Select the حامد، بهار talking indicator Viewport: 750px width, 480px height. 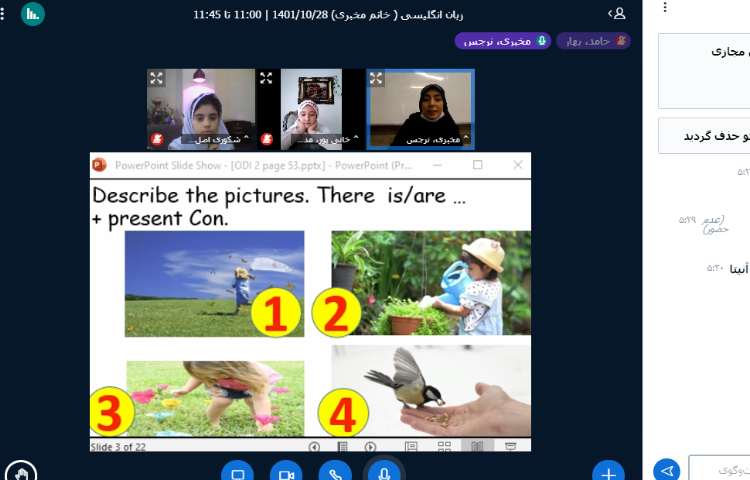coord(594,41)
